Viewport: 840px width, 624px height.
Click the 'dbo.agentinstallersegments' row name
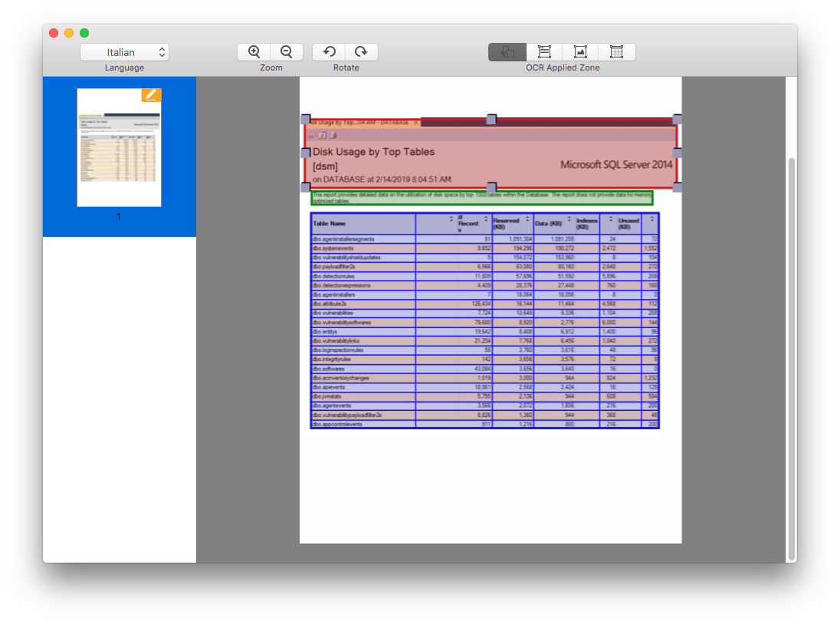[343, 239]
